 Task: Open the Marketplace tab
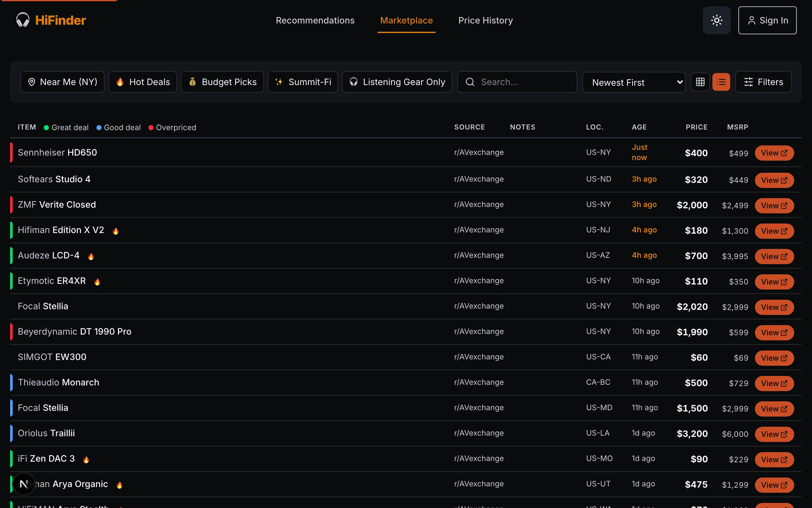[x=406, y=21]
